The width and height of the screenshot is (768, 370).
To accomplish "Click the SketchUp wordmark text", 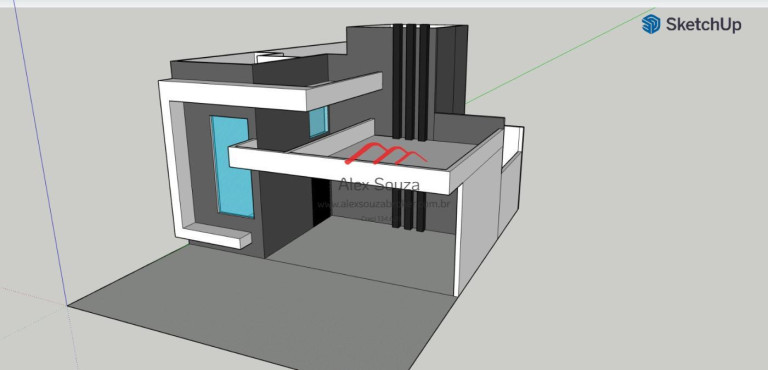I will (x=703, y=25).
